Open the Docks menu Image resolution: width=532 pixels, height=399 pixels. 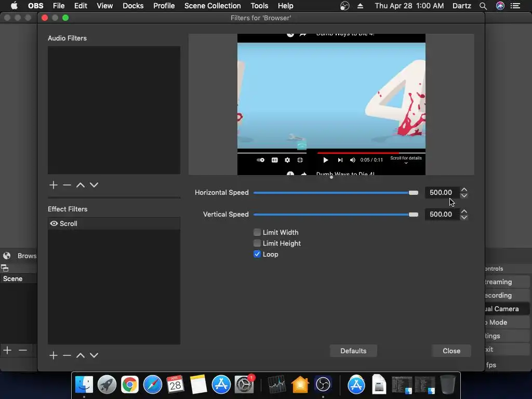[x=133, y=6]
